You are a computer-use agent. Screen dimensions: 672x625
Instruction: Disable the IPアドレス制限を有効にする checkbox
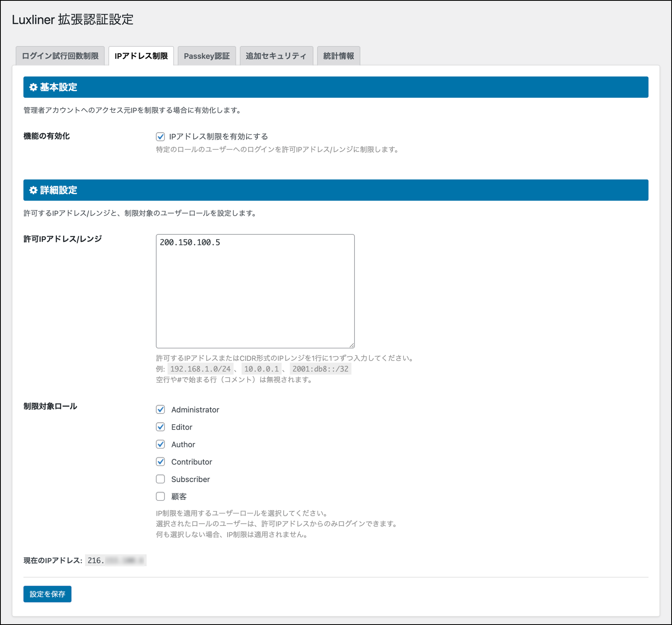pos(161,137)
